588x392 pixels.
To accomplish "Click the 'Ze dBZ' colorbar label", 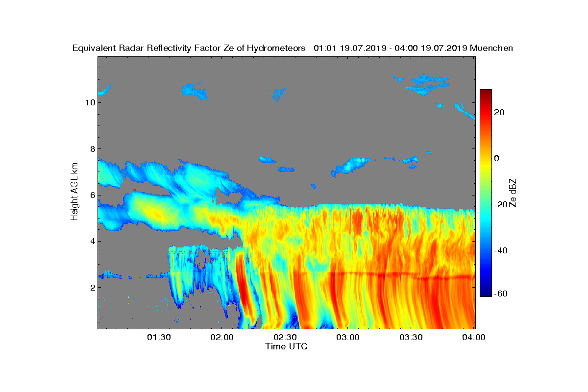I will [513, 193].
